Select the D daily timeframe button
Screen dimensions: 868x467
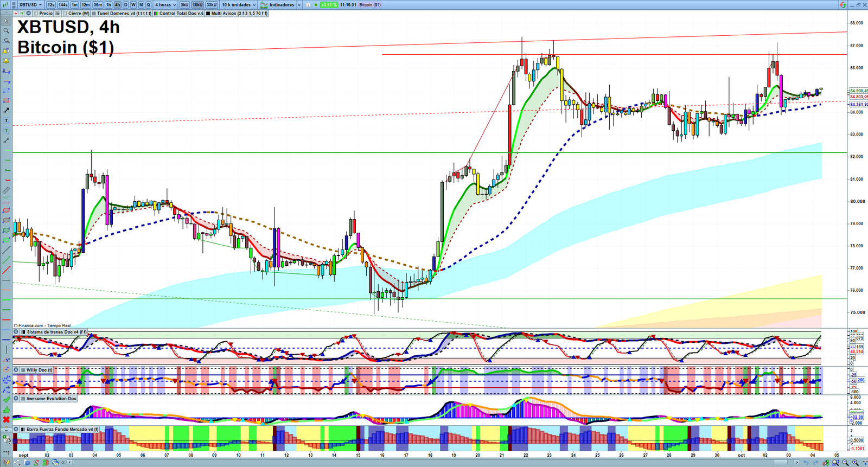pos(126,5)
